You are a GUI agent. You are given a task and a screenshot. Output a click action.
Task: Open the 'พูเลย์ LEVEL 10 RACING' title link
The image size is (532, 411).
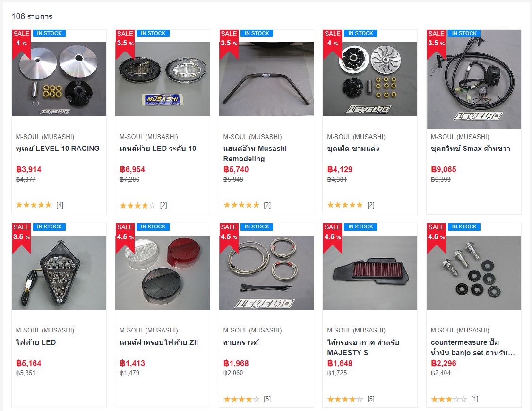point(58,149)
